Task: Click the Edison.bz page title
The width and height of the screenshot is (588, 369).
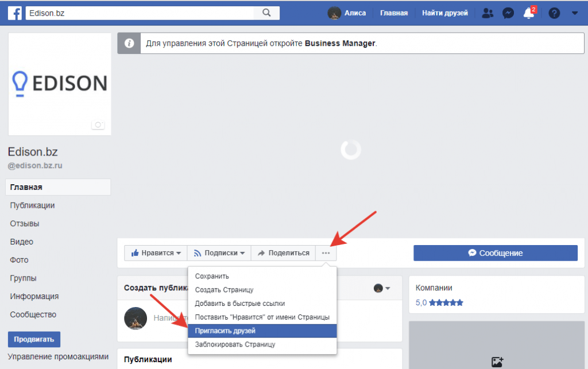Action: tap(33, 152)
